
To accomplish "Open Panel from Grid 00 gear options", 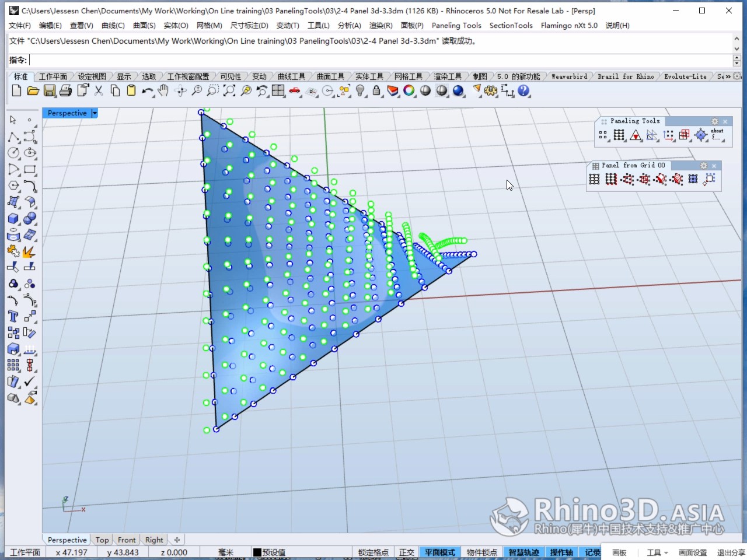I will tap(703, 166).
